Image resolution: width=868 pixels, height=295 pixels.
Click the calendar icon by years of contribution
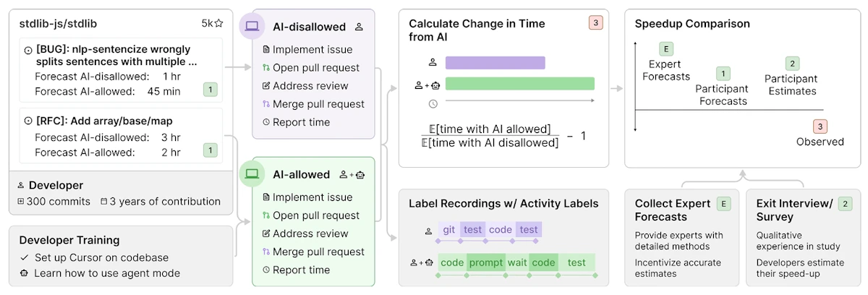[104, 202]
